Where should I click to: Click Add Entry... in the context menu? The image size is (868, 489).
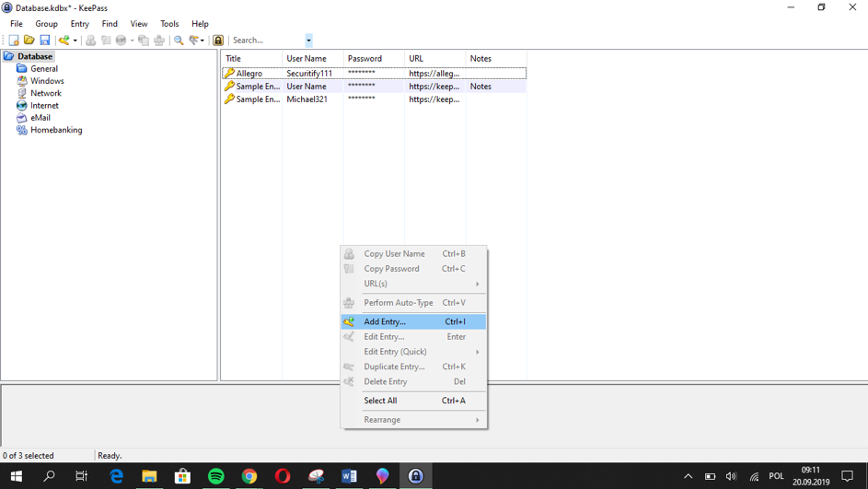(413, 321)
